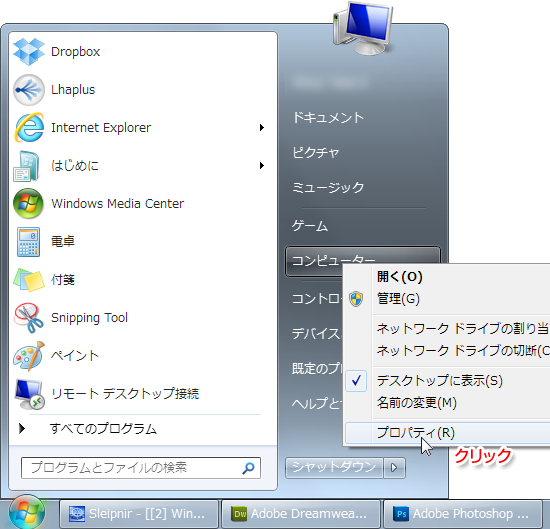This screenshot has width=550, height=529.
Task: Switch to Adobe Dreamweaver on the taskbar
Action: pyautogui.click(x=301, y=514)
